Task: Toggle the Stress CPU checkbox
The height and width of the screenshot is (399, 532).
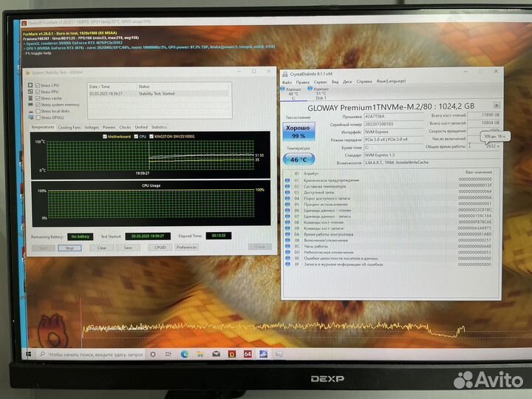Action: click(38, 85)
